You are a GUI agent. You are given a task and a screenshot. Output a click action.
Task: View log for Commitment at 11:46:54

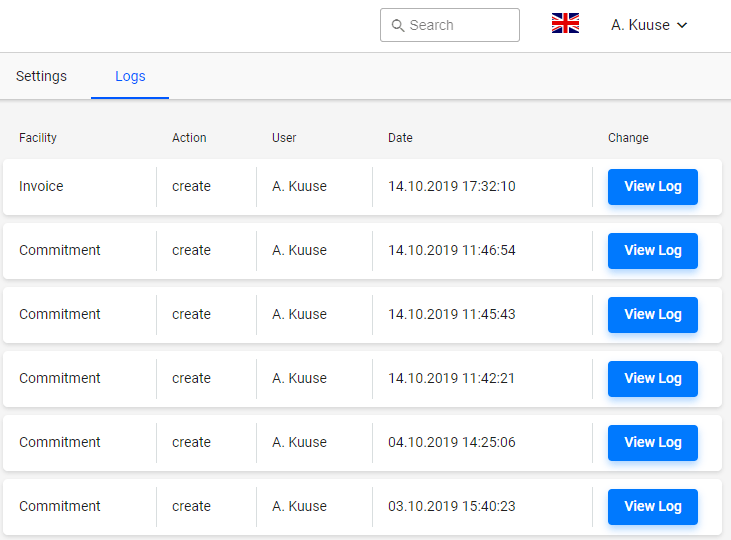(x=652, y=250)
